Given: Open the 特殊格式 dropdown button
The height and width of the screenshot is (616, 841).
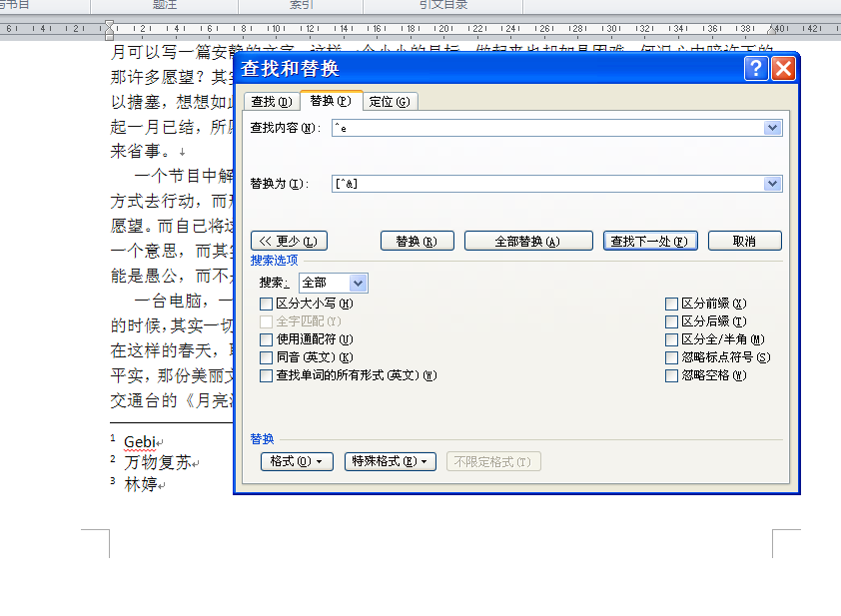Looking at the screenshot, I should coord(390,461).
